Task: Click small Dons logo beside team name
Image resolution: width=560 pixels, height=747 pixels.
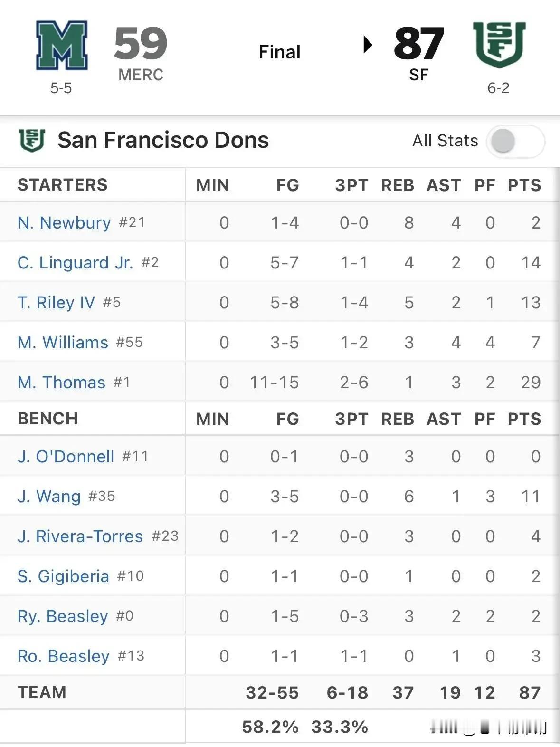Action: pos(32,141)
